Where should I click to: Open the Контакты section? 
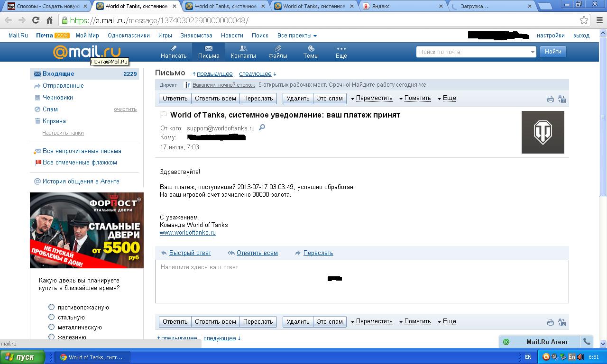pyautogui.click(x=243, y=52)
